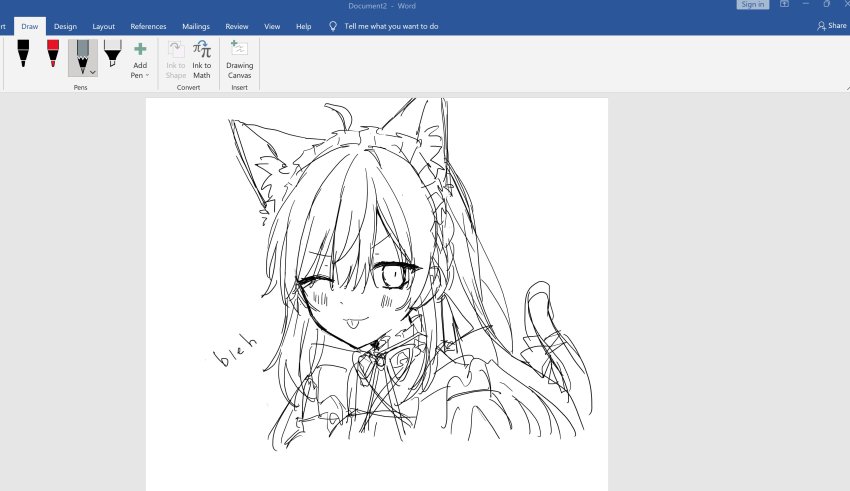Viewport: 850px width, 491px height.
Task: Open the Mailings tab
Action: point(196,26)
